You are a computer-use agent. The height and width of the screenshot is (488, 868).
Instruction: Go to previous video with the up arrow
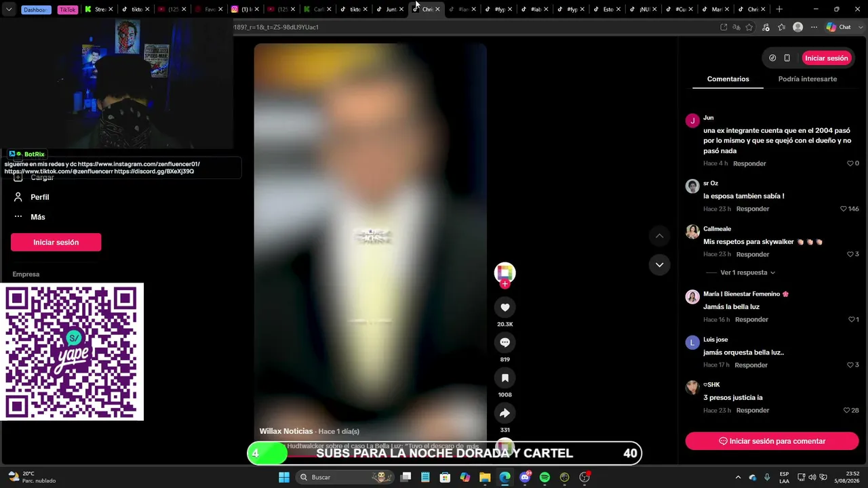tap(659, 236)
